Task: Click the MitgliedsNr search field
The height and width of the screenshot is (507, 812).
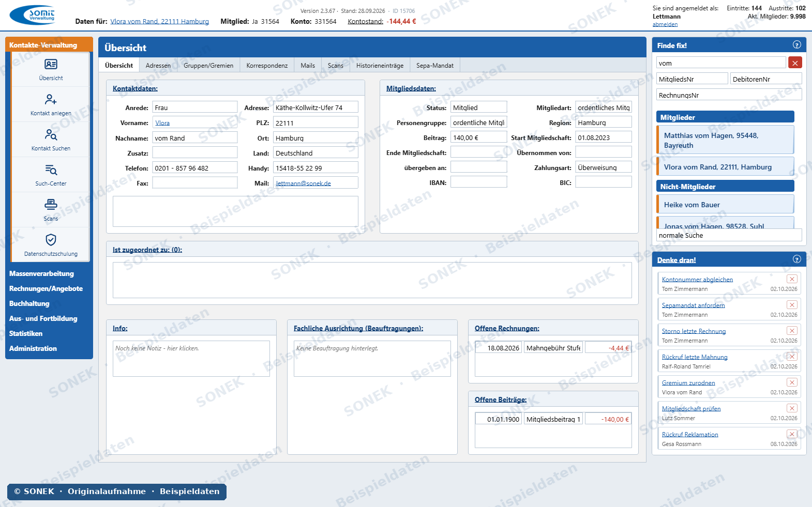Action: (x=693, y=79)
